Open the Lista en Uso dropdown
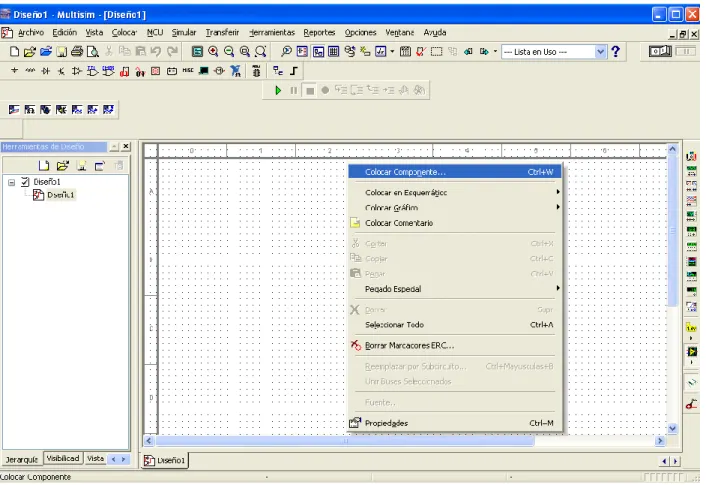The height and width of the screenshot is (485, 706). (x=600, y=52)
